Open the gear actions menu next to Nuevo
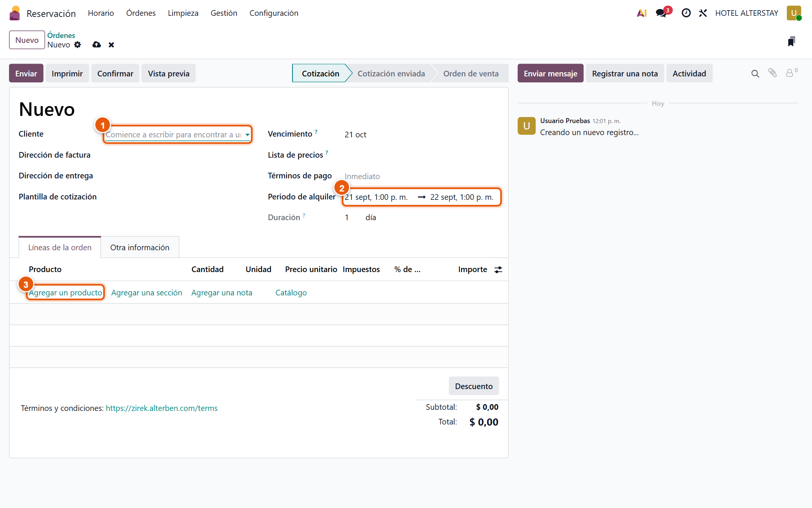This screenshot has width=812, height=508. [77, 45]
